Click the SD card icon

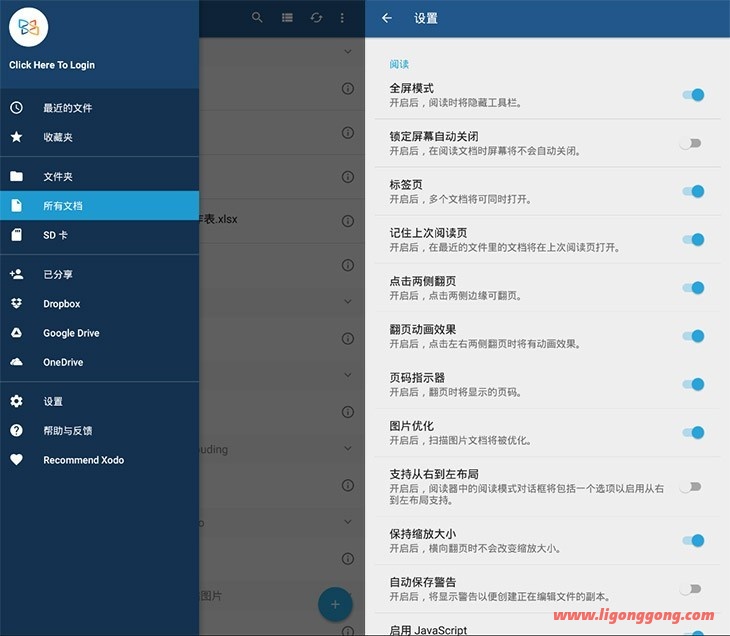16,235
